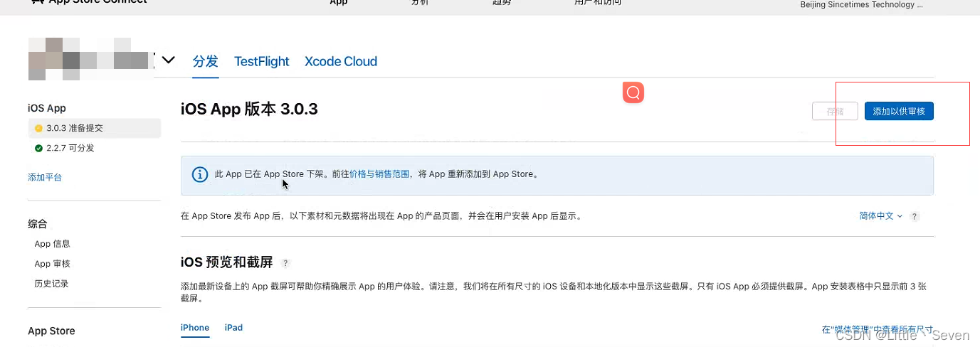The width and height of the screenshot is (980, 347).
Task: Select the iPad screenshots tab
Action: click(233, 328)
